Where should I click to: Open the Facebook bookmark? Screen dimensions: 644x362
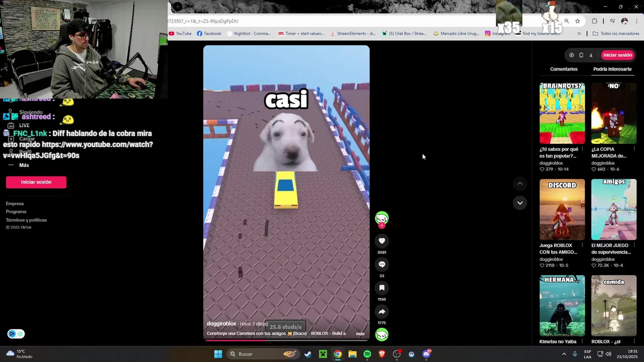(209, 34)
